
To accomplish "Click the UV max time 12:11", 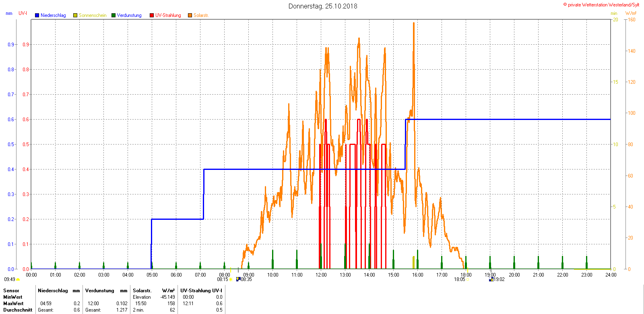I will pos(188,304).
